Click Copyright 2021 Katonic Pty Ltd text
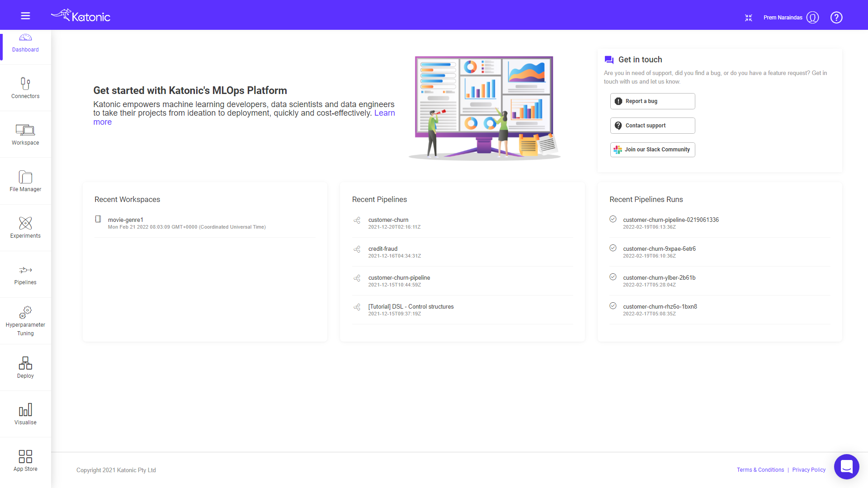The height and width of the screenshot is (488, 868). [x=116, y=470]
